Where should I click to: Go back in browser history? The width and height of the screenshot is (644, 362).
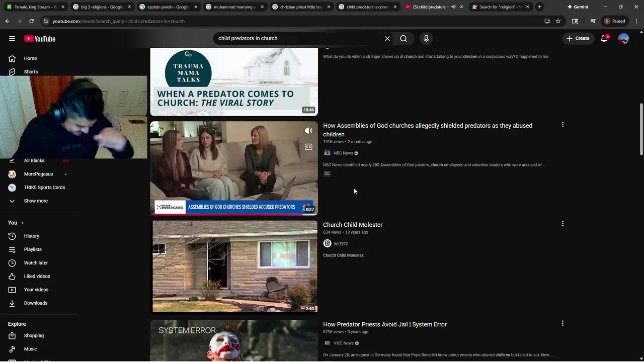pos(8,21)
